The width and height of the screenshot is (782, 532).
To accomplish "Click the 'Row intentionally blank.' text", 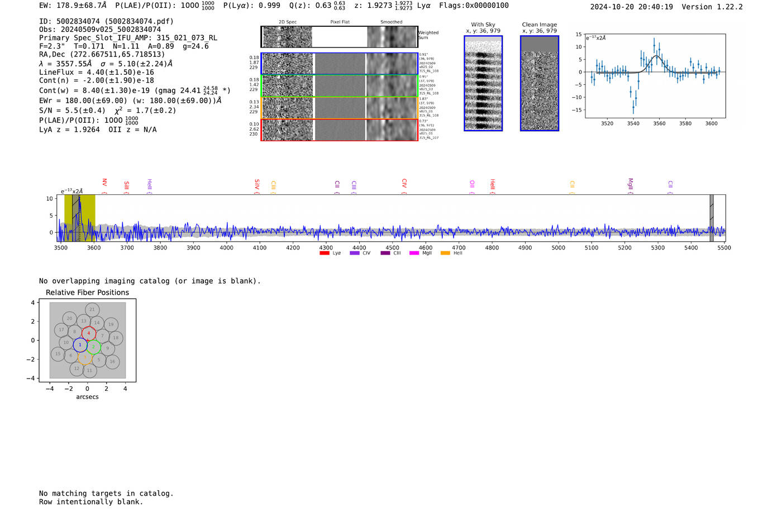I will [91, 502].
